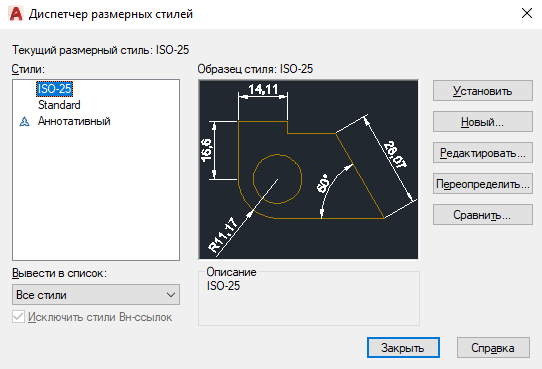Viewport: 542px width, 369px height.
Task: Click the 60° angular dimension in preview
Action: click(x=324, y=183)
